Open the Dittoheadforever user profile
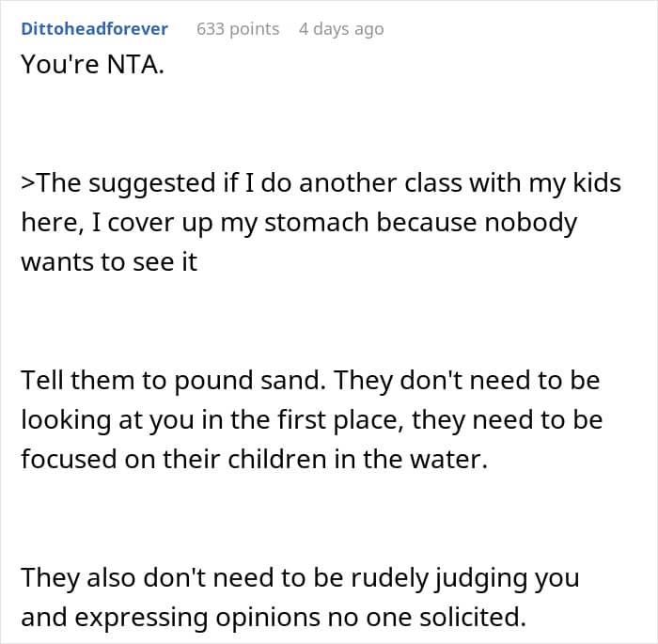The width and height of the screenshot is (658, 644). pyautogui.click(x=94, y=29)
